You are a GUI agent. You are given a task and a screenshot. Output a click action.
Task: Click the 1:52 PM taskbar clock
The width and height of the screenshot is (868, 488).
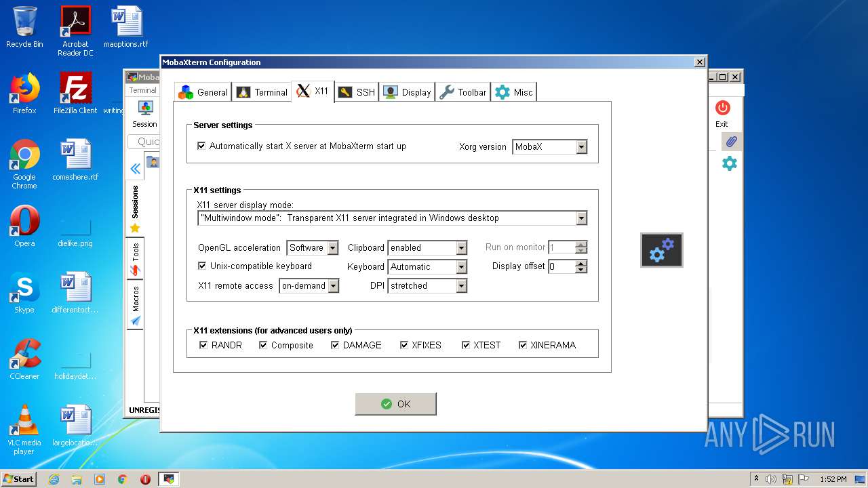pyautogui.click(x=833, y=479)
